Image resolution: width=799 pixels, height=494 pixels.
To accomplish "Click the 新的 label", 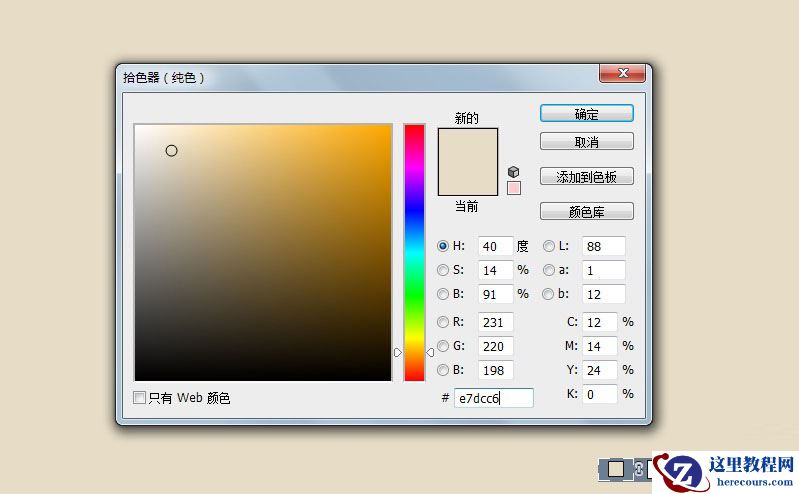I will (x=467, y=118).
